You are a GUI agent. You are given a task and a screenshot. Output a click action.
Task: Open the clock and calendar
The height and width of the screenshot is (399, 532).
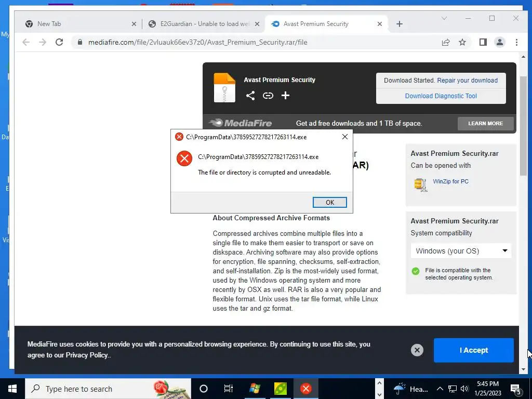pos(487,389)
